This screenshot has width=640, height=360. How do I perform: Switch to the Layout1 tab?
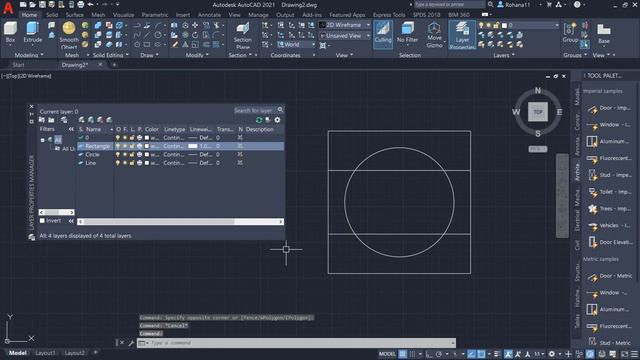pyautogui.click(x=45, y=353)
